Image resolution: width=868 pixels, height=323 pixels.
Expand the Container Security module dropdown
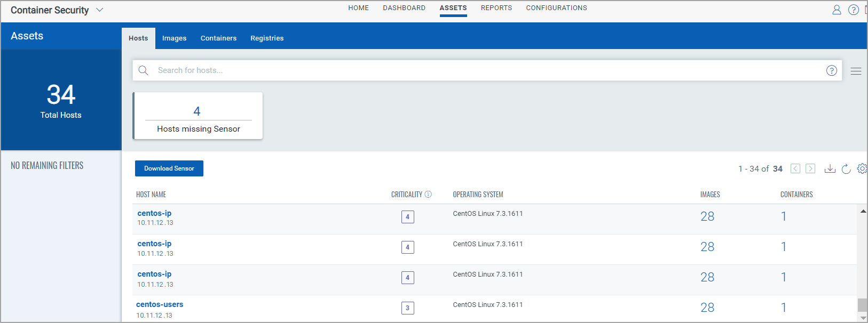(99, 10)
